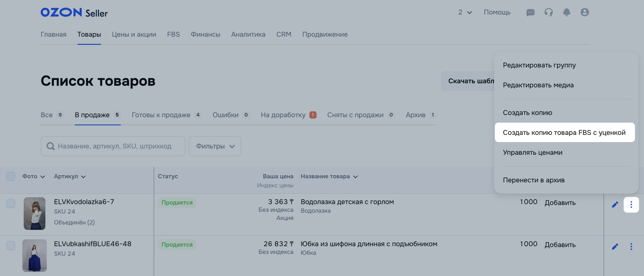644x276 pixels.
Task: Open the notifications bell
Action: pyautogui.click(x=566, y=12)
